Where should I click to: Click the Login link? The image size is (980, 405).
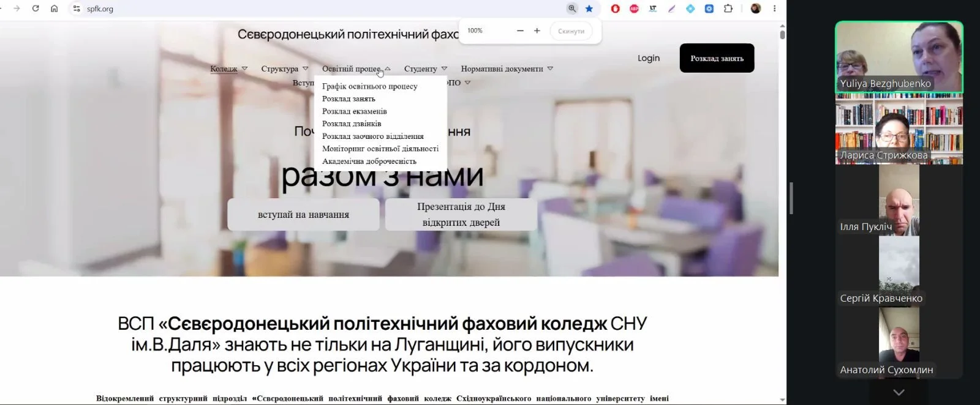point(649,58)
